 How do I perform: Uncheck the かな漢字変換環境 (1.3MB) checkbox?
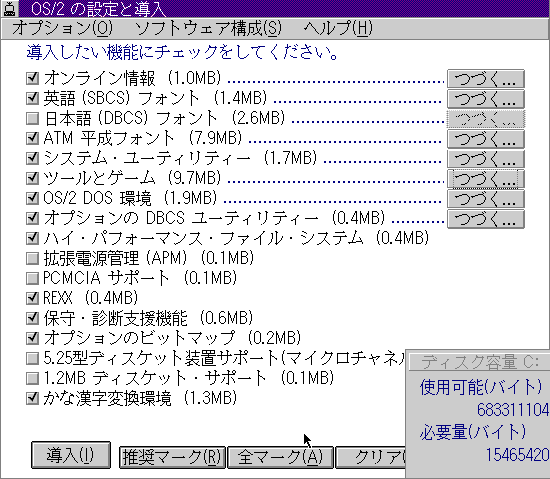32,398
